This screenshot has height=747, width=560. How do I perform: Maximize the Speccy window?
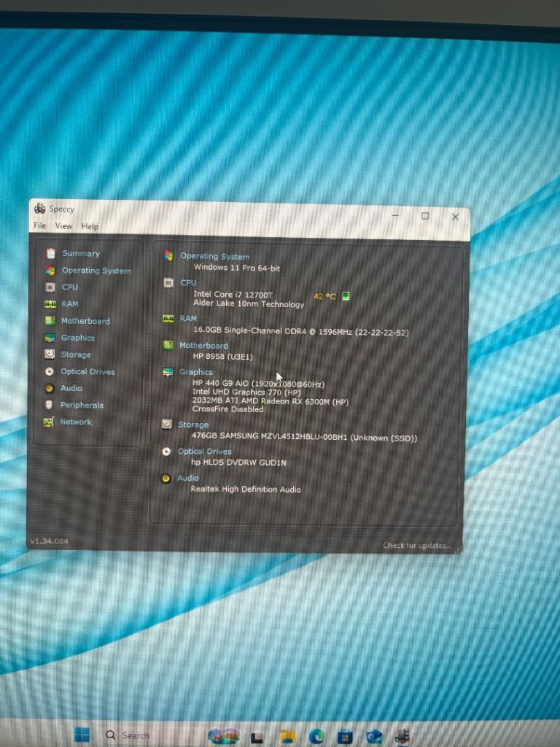tap(425, 216)
